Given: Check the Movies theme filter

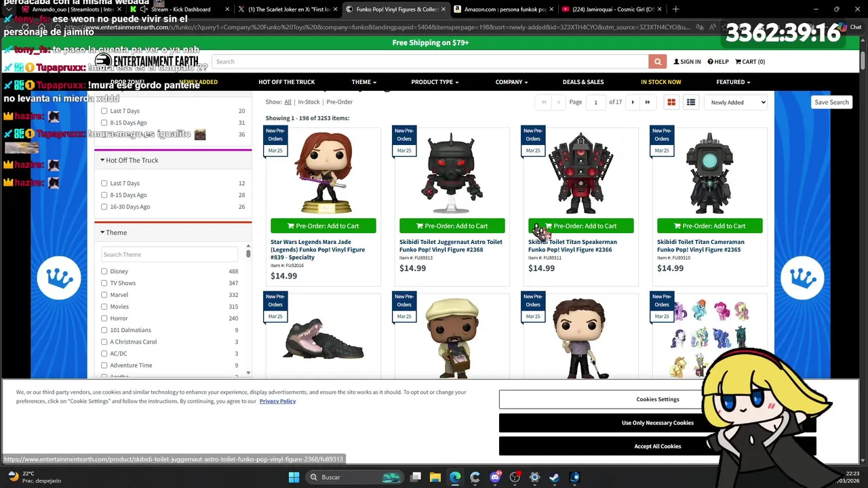Looking at the screenshot, I should coord(104,306).
